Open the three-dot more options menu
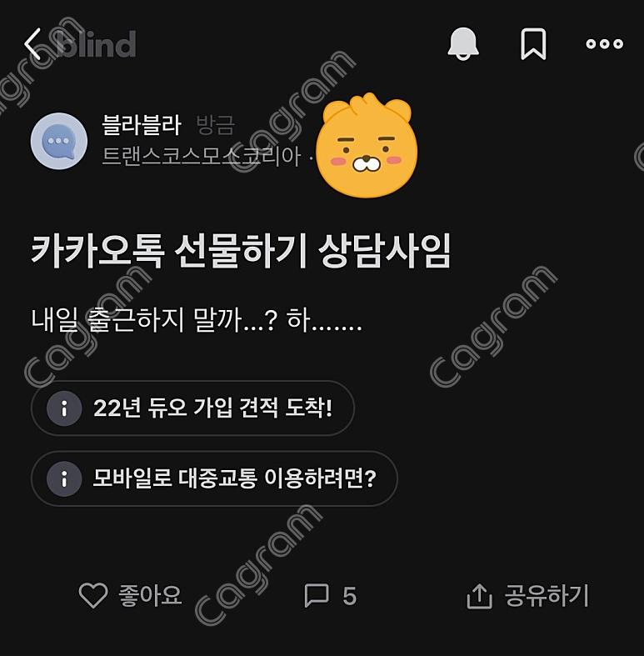Viewport: 644px width, 656px height. click(x=604, y=43)
